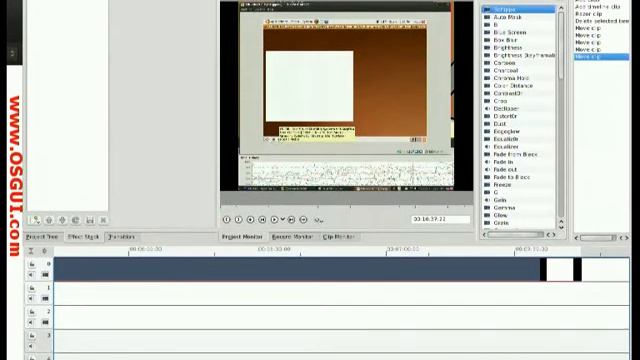Click the fast rewind monitor button
Viewport: 640px width, 360px height.
click(250, 220)
